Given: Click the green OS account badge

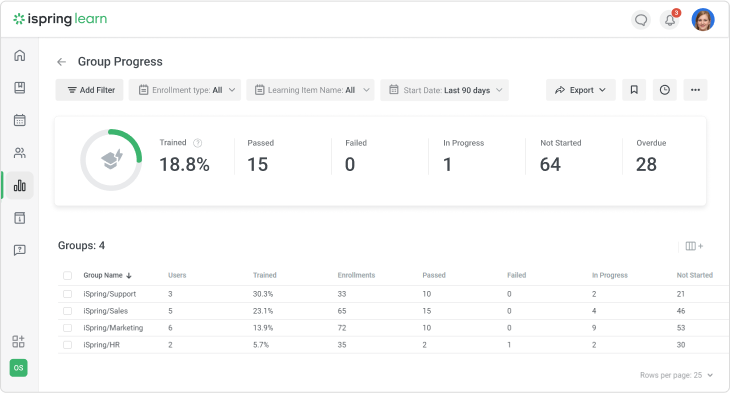Looking at the screenshot, I should [19, 368].
